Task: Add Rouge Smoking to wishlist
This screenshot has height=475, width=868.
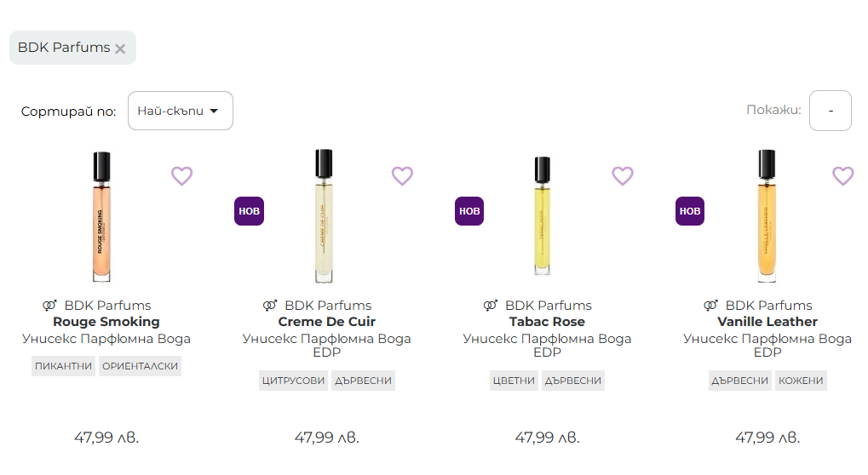Action: tap(182, 176)
